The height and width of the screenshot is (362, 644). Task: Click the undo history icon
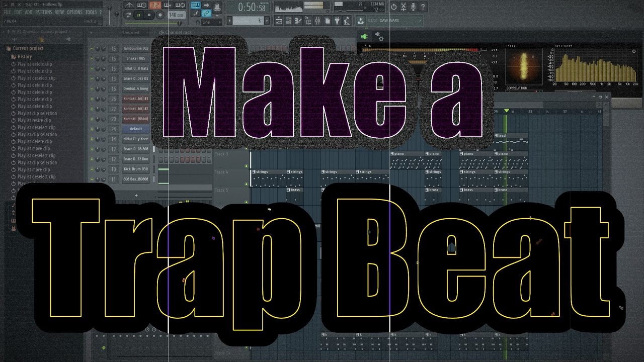click(x=393, y=7)
